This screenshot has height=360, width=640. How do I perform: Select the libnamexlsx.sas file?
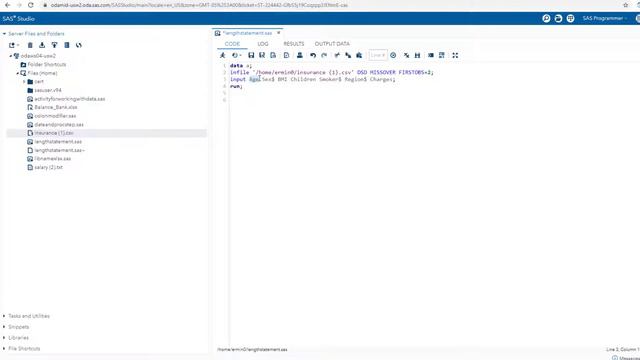[x=52, y=159]
